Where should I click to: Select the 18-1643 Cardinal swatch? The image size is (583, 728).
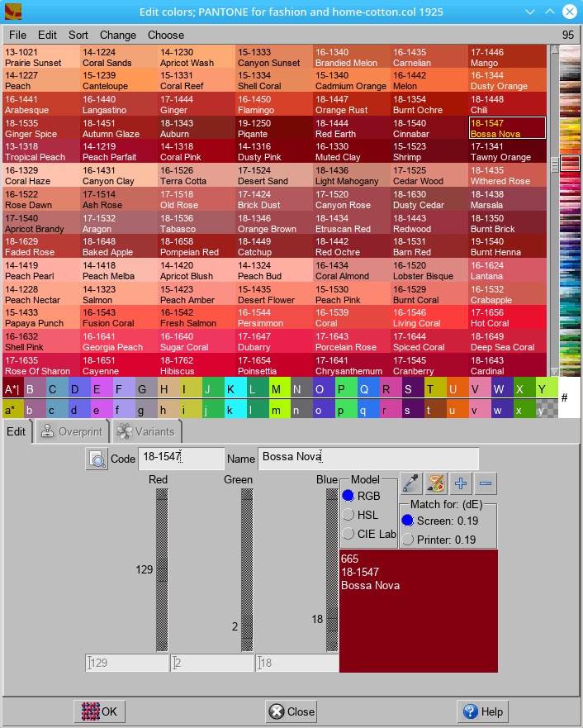tap(507, 365)
